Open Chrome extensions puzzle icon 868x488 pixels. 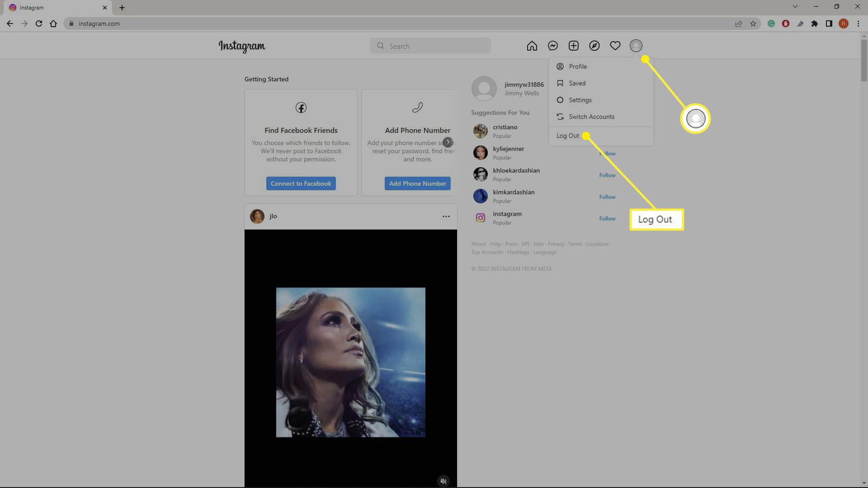pos(814,24)
